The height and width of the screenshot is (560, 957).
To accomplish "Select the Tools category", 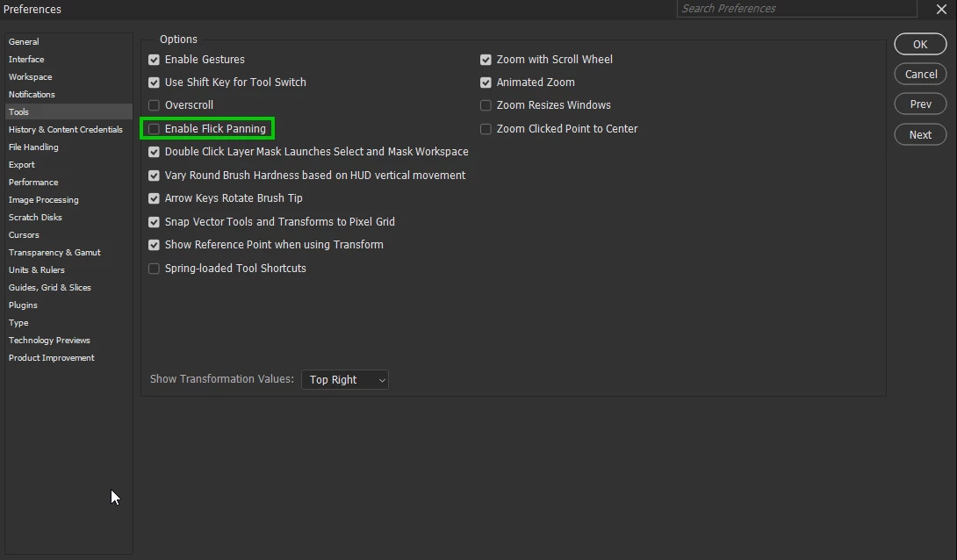I will point(68,111).
